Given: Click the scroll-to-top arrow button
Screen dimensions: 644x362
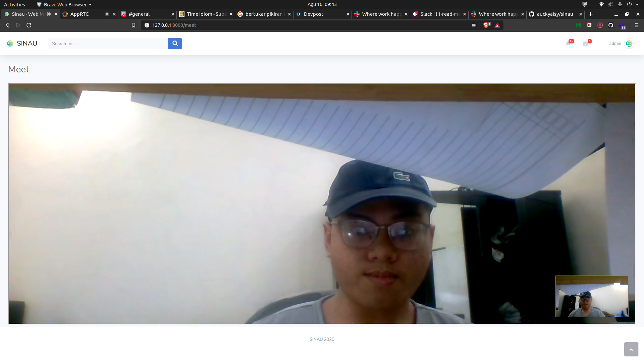Looking at the screenshot, I should point(631,349).
